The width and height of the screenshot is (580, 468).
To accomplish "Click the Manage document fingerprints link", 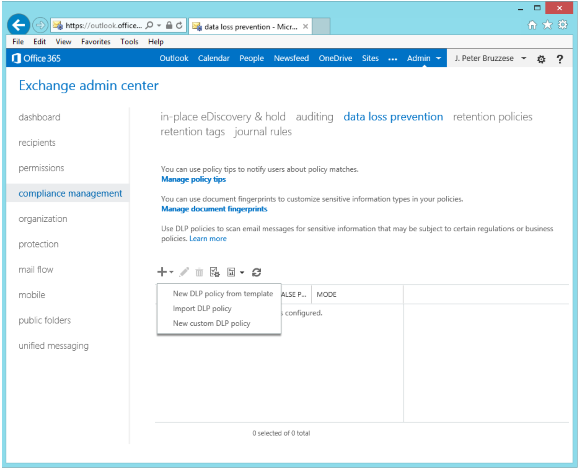I will point(214,209).
